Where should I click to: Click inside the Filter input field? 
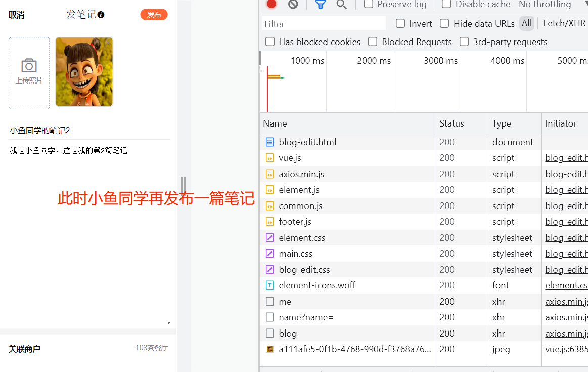click(x=324, y=23)
